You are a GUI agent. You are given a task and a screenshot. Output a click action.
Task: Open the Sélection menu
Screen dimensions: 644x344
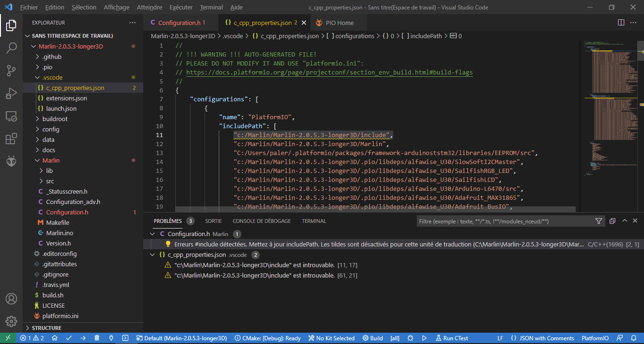tap(84, 8)
